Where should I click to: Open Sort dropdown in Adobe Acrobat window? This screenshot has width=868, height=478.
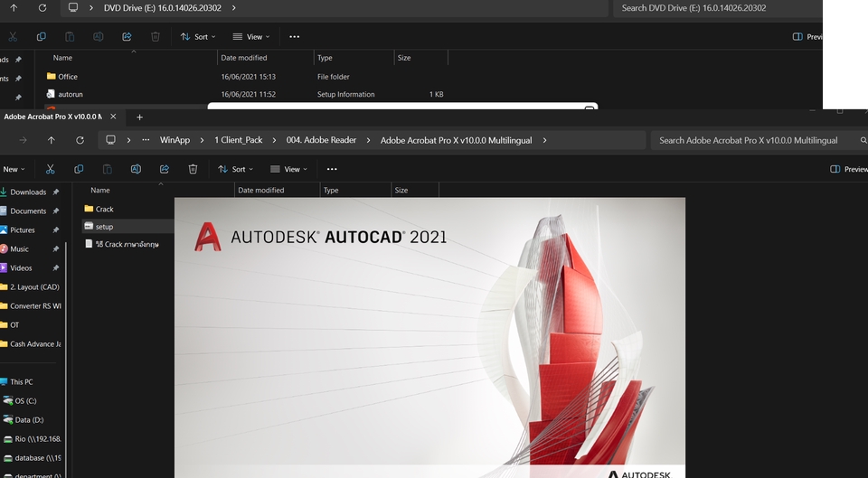pos(235,169)
